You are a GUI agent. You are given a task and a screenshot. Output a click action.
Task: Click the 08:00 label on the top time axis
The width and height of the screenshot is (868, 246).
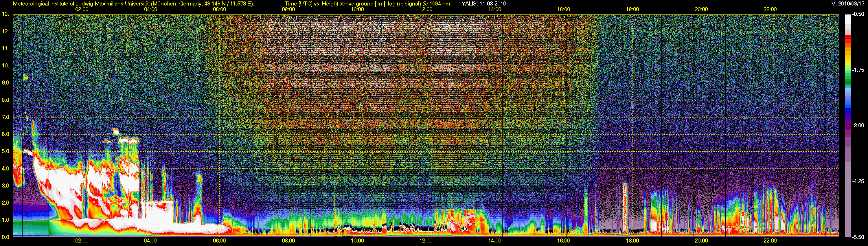(288, 10)
